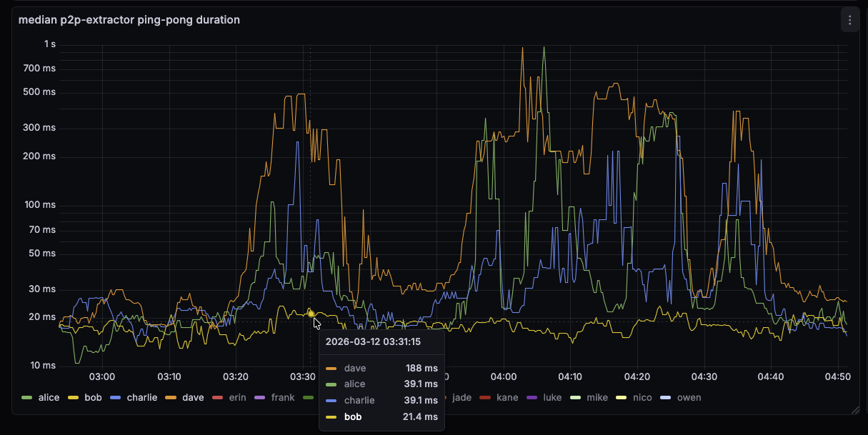Toggle the charlie series in legend

[x=141, y=397]
